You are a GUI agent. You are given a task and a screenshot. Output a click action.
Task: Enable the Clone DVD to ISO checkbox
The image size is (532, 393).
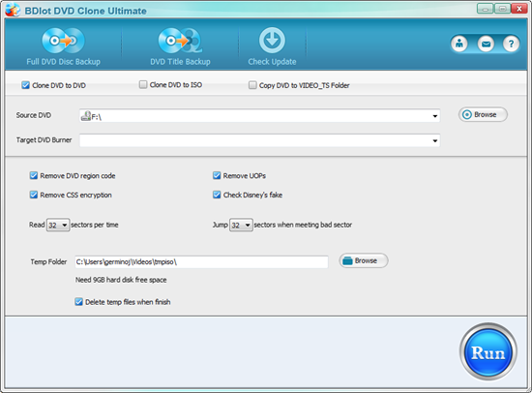point(143,84)
